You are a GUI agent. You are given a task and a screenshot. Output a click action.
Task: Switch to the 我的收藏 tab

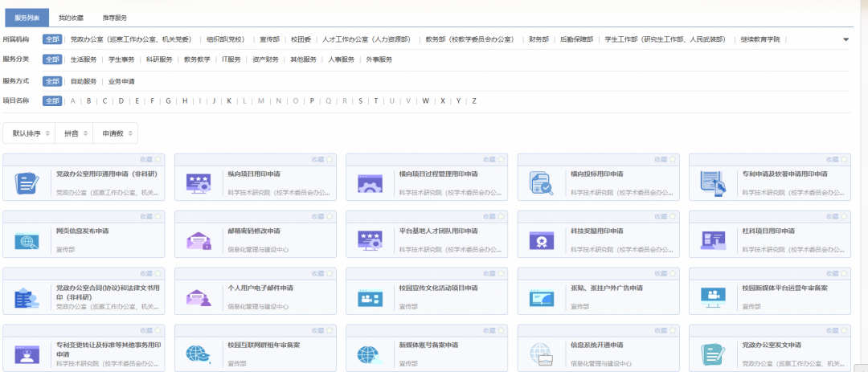(x=71, y=17)
